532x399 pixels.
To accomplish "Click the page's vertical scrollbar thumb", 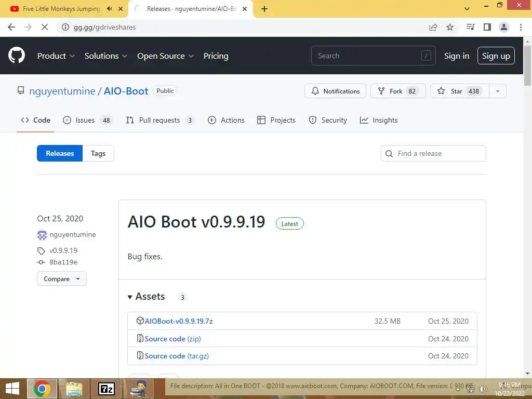I will (527, 64).
